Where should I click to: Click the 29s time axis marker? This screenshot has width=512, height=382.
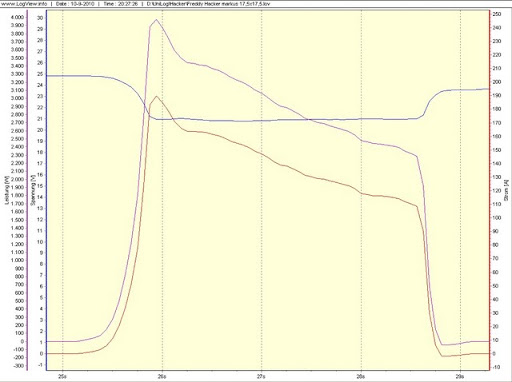tap(460, 376)
